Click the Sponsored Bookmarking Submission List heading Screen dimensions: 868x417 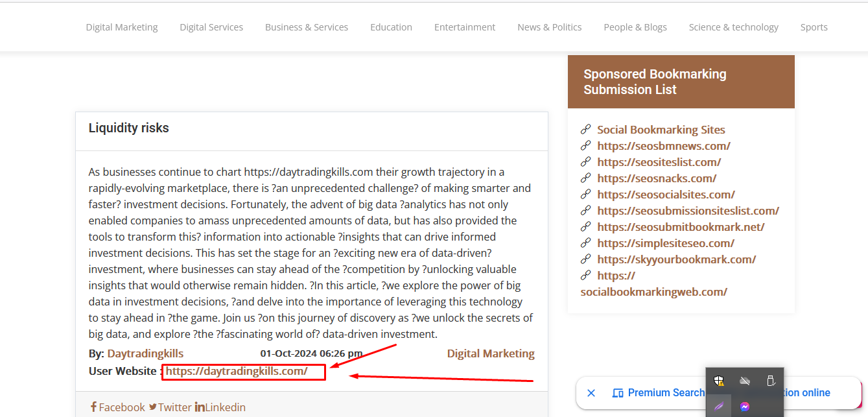click(x=655, y=82)
